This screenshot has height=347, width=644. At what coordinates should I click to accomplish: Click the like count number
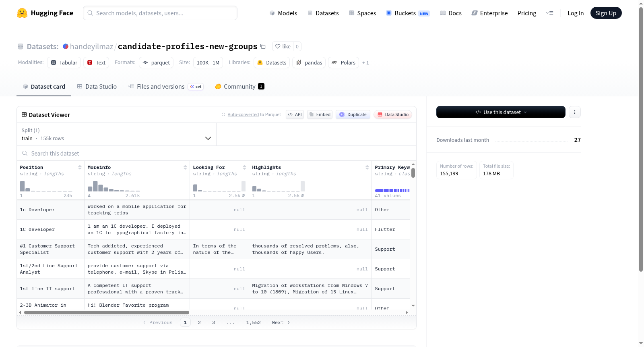[x=297, y=46]
